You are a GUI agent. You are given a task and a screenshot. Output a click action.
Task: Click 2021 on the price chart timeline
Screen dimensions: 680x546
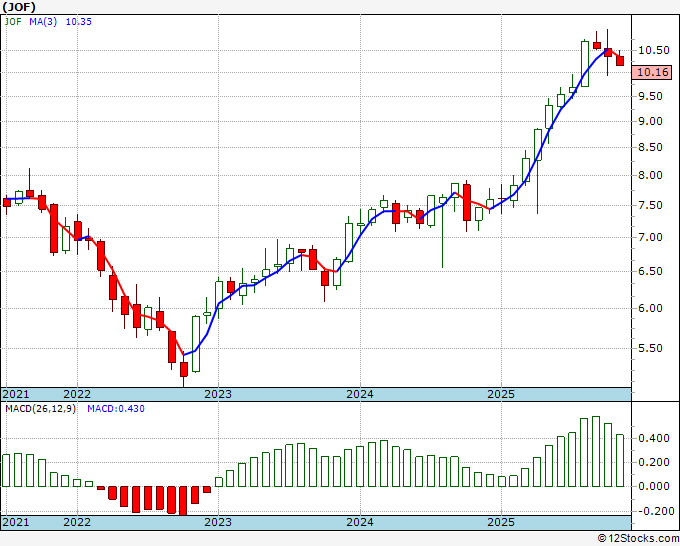16,394
